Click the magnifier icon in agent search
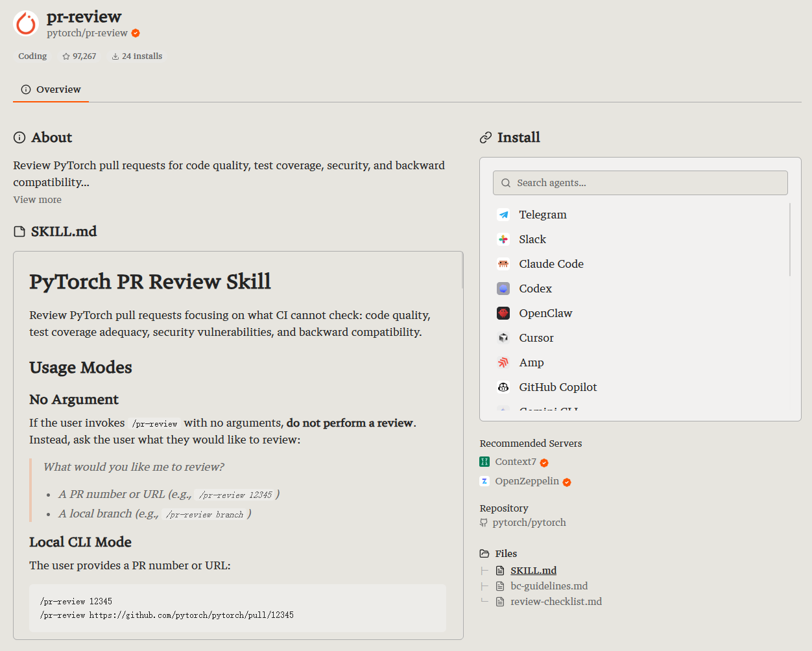 point(506,183)
